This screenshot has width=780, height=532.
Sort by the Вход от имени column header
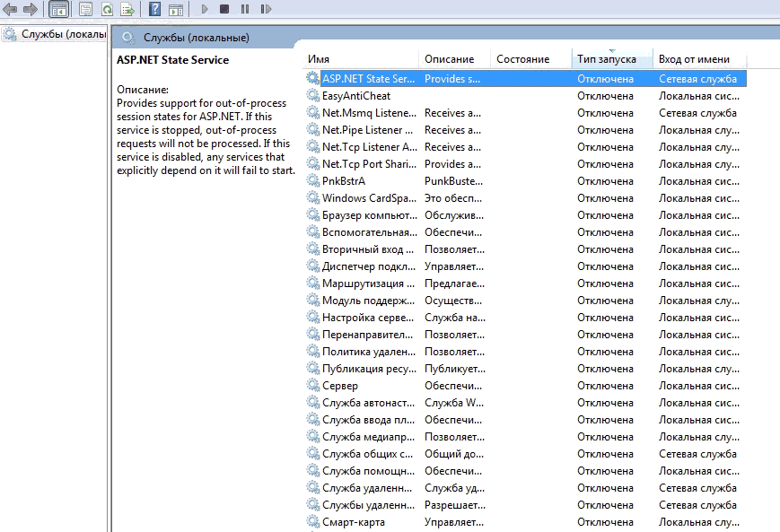tap(694, 59)
